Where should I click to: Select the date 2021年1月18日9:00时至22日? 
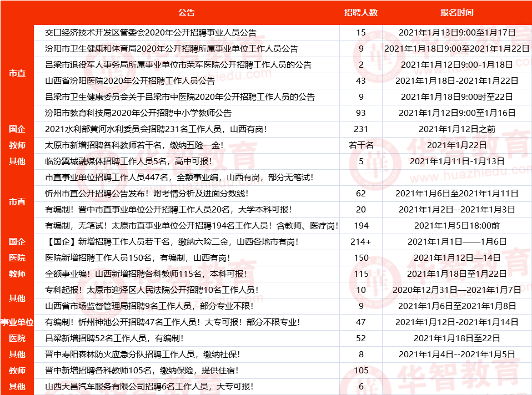point(457,97)
